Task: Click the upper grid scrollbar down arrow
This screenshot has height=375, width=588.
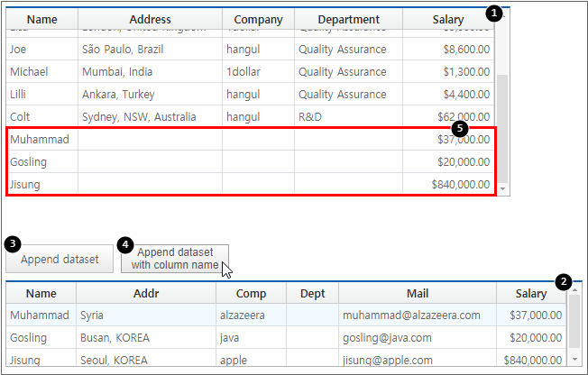Action: (x=503, y=189)
